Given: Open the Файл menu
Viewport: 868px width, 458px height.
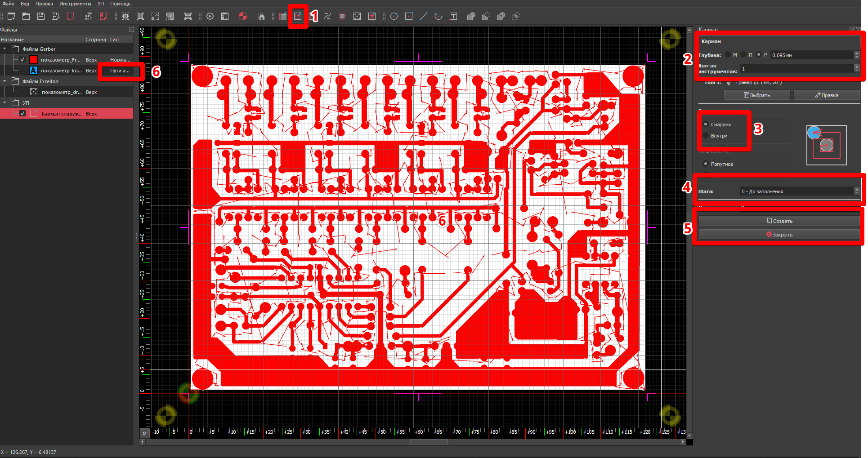Looking at the screenshot, I should pyautogui.click(x=8, y=4).
